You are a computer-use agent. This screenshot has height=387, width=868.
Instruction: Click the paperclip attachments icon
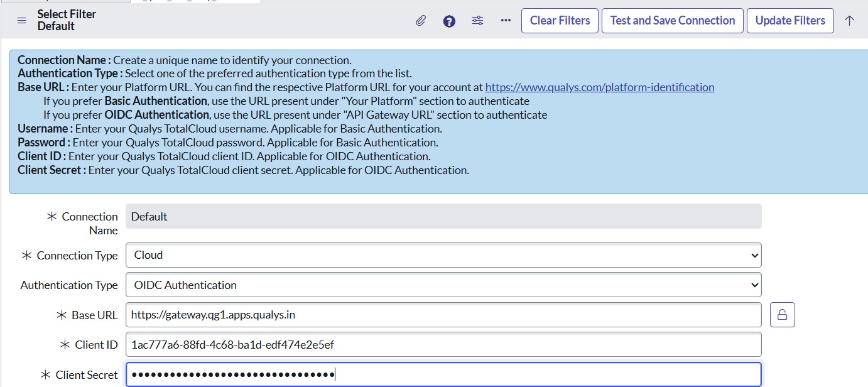[x=421, y=21]
